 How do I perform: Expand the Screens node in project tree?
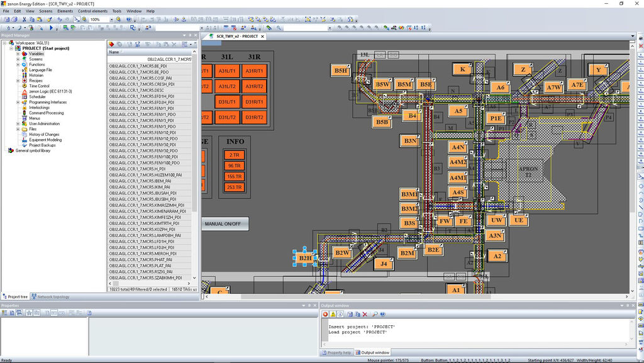tap(18, 59)
